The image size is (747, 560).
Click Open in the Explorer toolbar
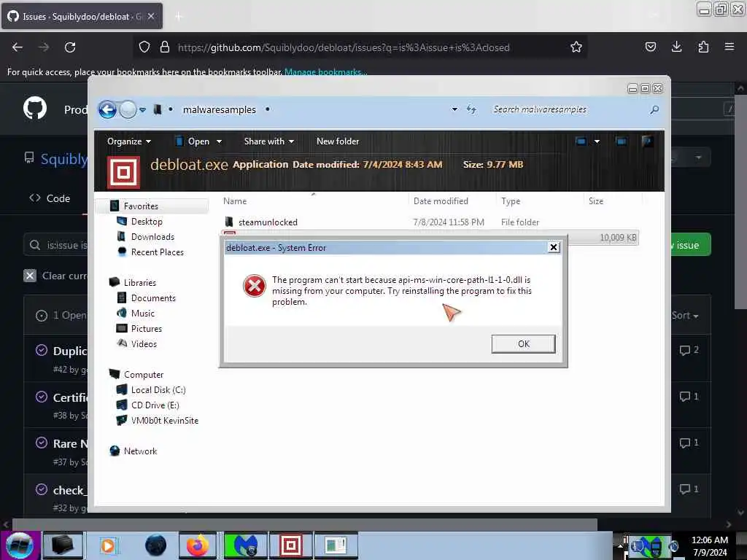tap(193, 141)
